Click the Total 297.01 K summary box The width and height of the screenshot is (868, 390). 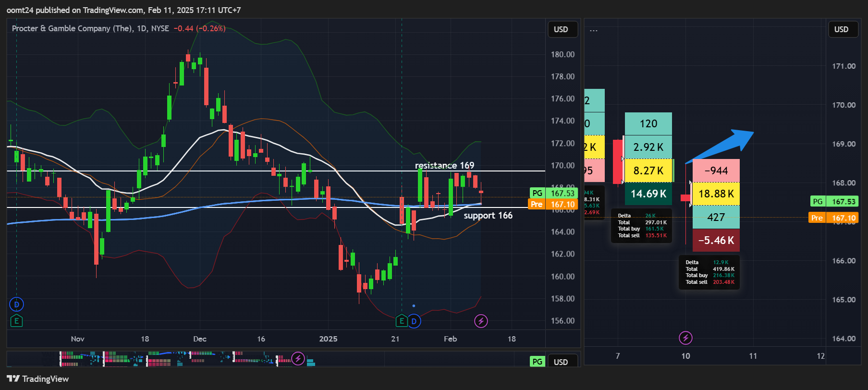642,226
